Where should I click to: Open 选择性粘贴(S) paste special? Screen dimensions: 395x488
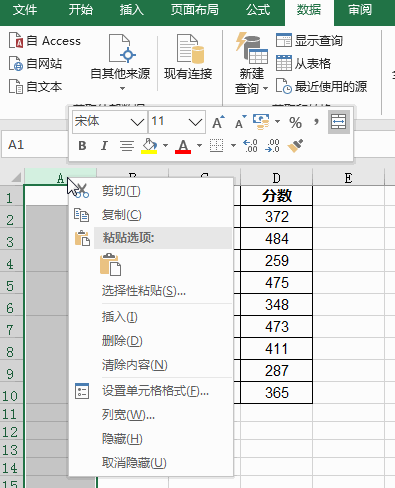click(150, 291)
